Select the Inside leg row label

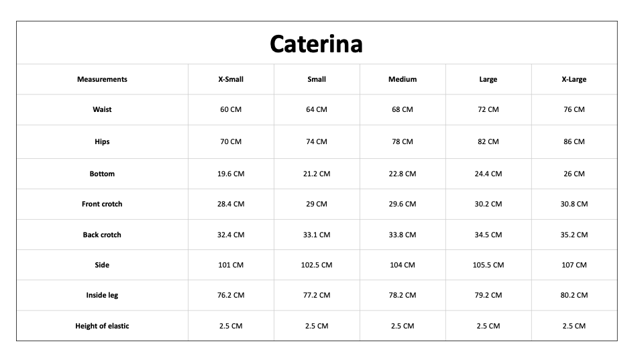(x=102, y=295)
